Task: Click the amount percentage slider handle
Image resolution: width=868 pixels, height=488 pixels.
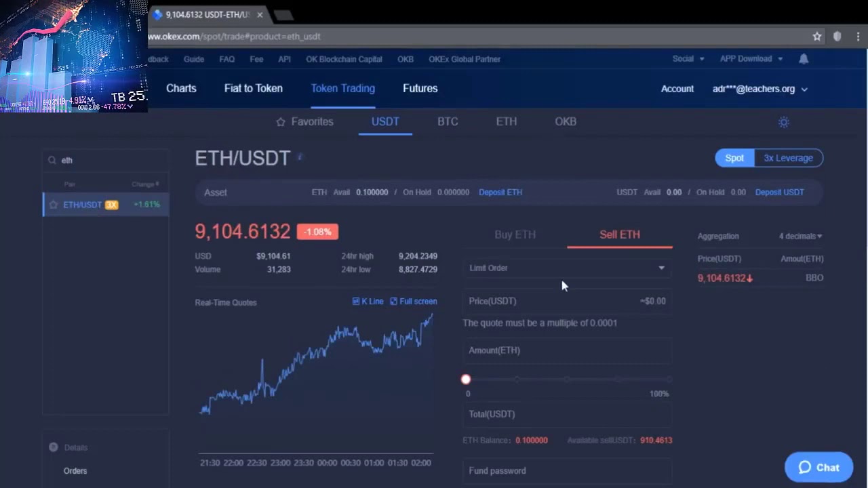Action: 466,380
